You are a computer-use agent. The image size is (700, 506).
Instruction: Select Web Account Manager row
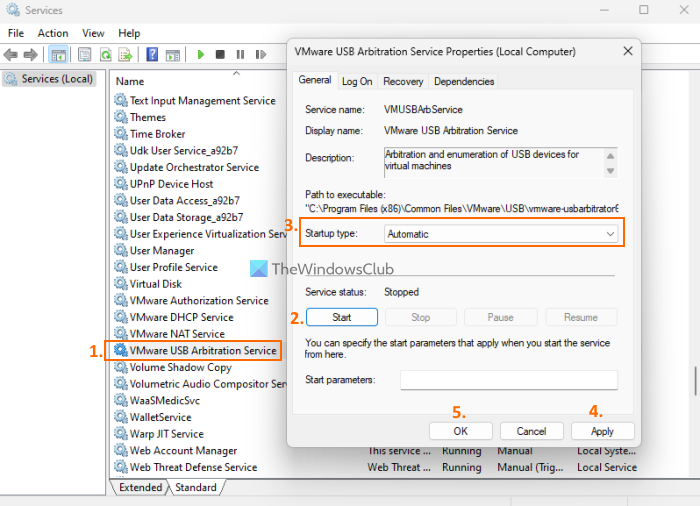pos(175,450)
